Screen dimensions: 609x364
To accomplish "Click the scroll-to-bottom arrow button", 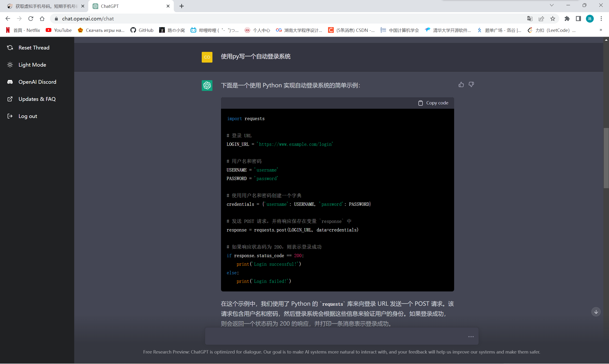I will [596, 312].
